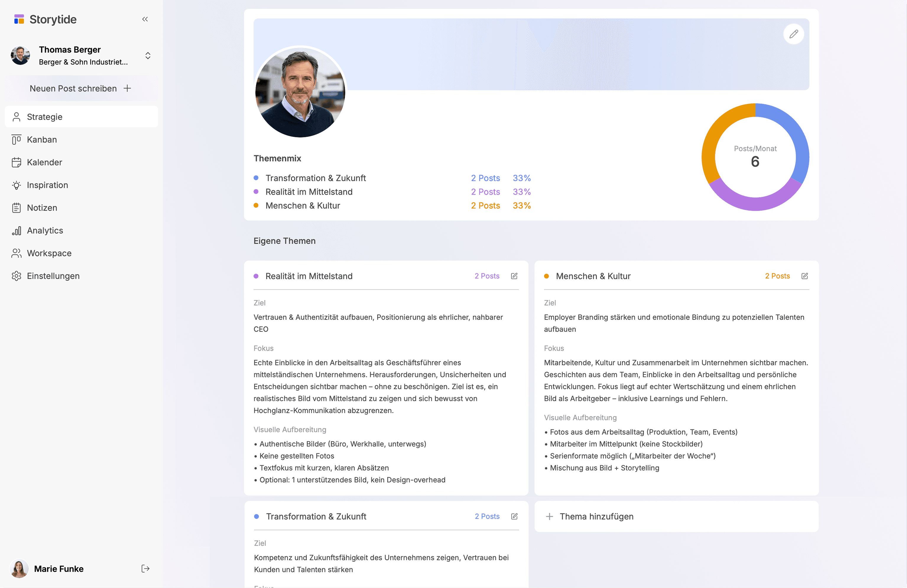
Task: Edit the Realität im Mittelstand theme
Action: [x=514, y=276]
